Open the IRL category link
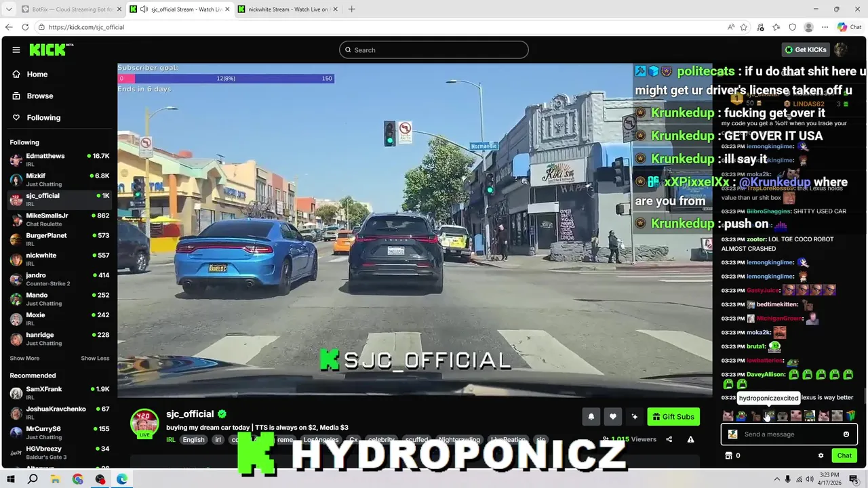Screen dimensions: 868x488 [171, 440]
